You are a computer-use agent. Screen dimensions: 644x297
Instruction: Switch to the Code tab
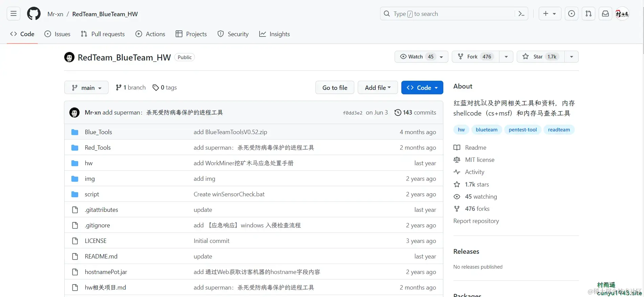coord(22,34)
